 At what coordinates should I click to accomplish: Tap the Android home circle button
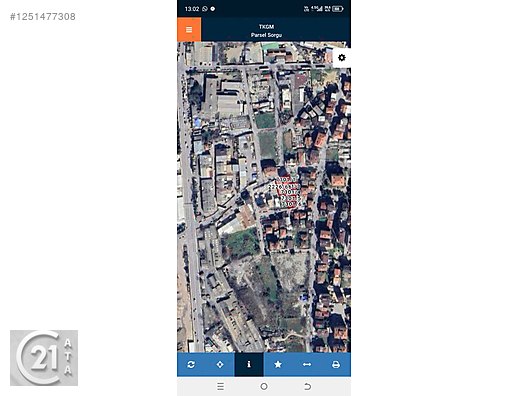[x=264, y=386]
